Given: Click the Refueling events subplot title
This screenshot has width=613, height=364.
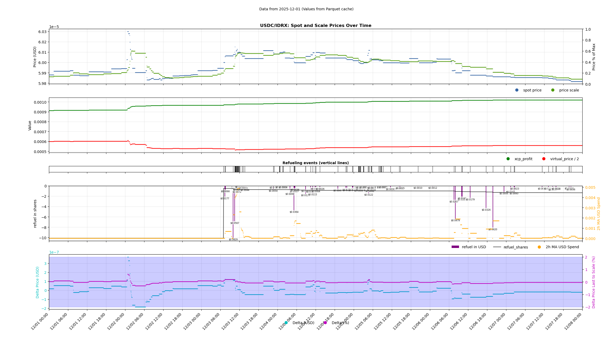Looking at the screenshot, I should (315, 163).
